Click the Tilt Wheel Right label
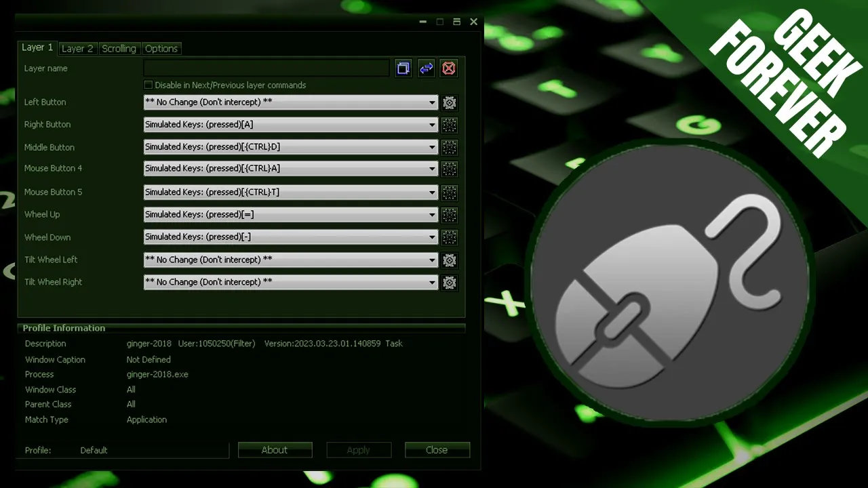The image size is (868, 488). [53, 282]
